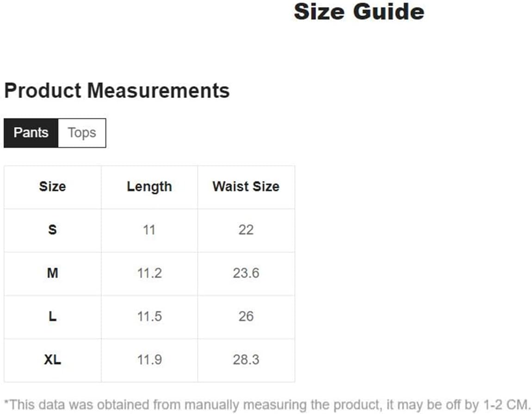Select the XL size row label

pyautogui.click(x=52, y=359)
